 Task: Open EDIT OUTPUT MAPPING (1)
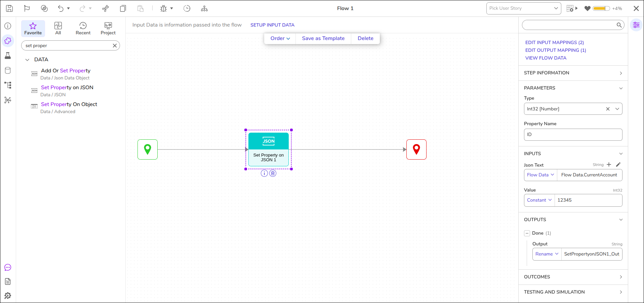[x=556, y=50]
